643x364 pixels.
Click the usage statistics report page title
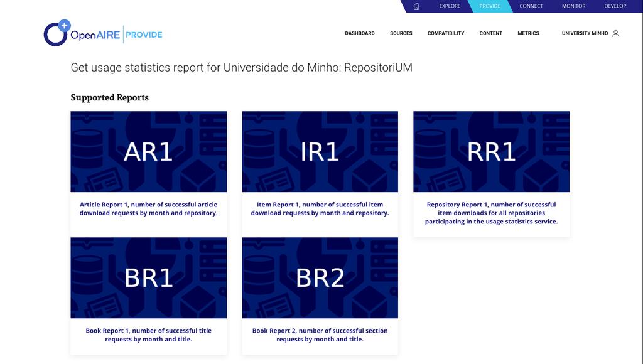click(x=242, y=68)
